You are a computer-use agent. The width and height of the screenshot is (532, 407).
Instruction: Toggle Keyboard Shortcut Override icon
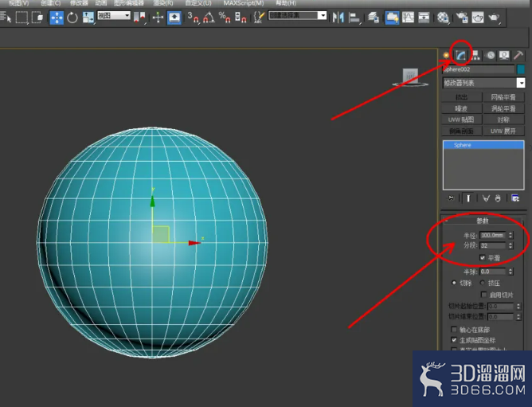click(x=174, y=18)
